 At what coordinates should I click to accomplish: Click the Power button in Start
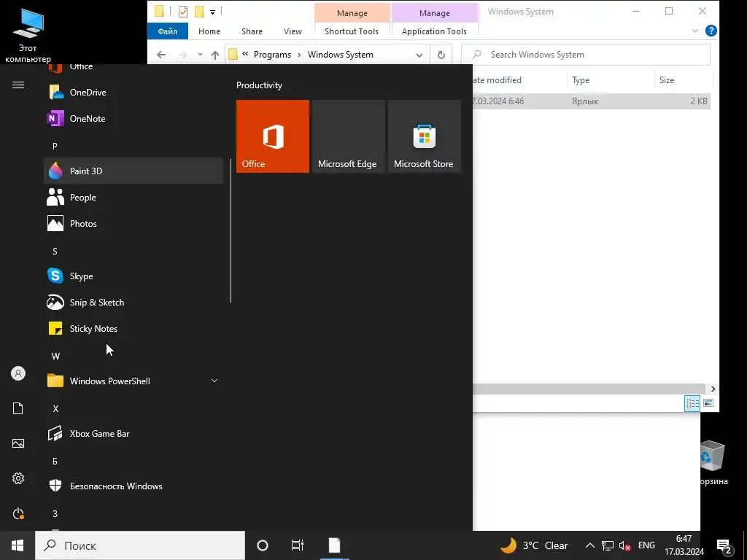click(x=18, y=513)
